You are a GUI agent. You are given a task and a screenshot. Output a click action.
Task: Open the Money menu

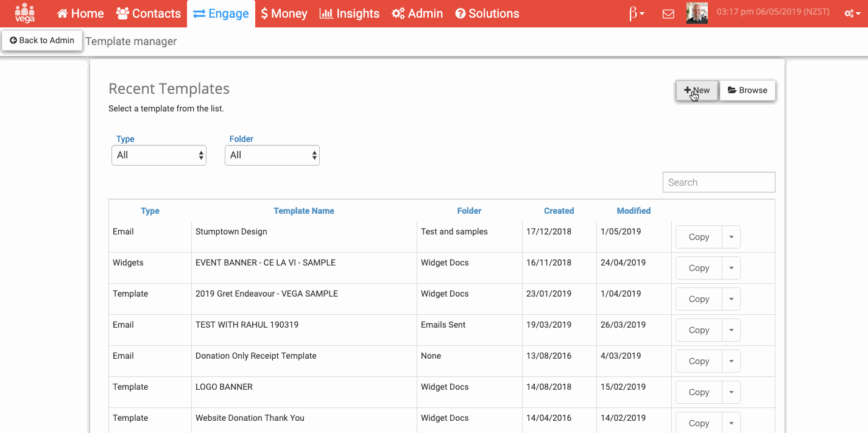[x=284, y=13]
